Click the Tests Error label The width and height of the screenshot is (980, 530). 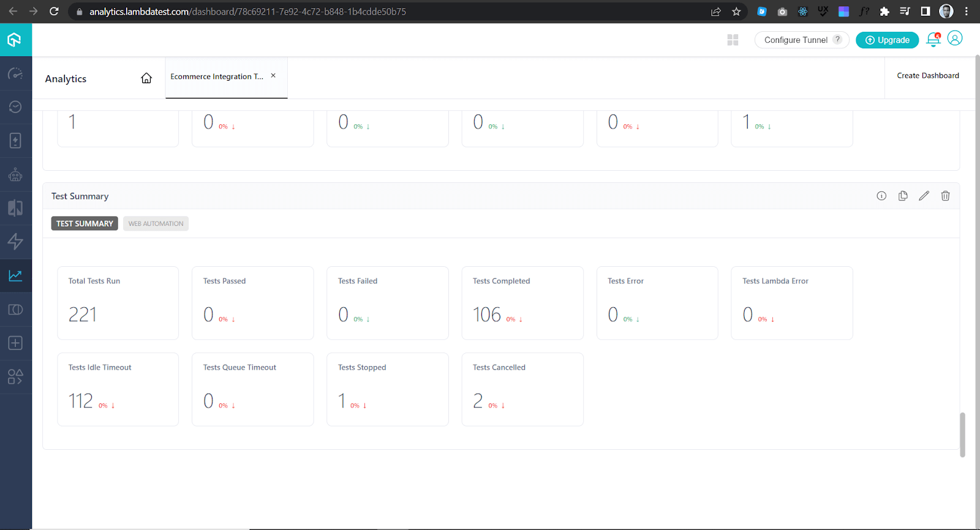(x=625, y=281)
